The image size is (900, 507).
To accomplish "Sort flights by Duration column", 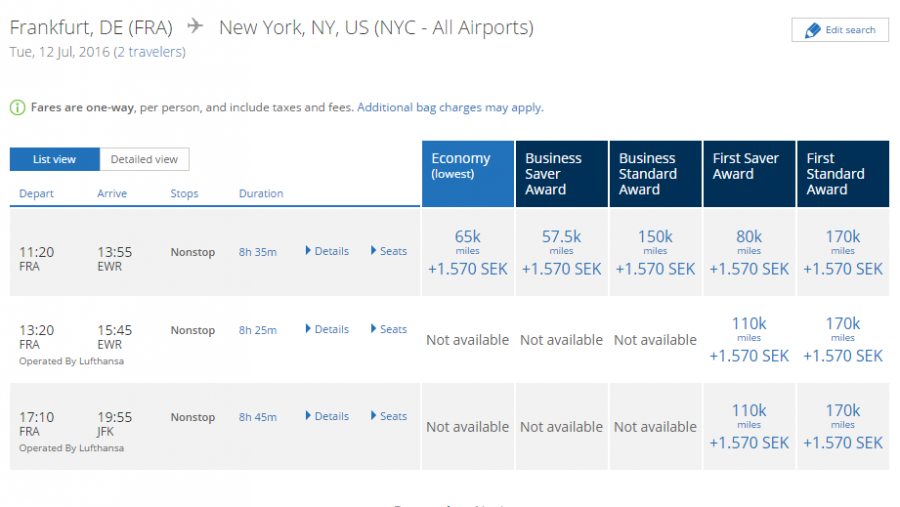I will [x=261, y=194].
